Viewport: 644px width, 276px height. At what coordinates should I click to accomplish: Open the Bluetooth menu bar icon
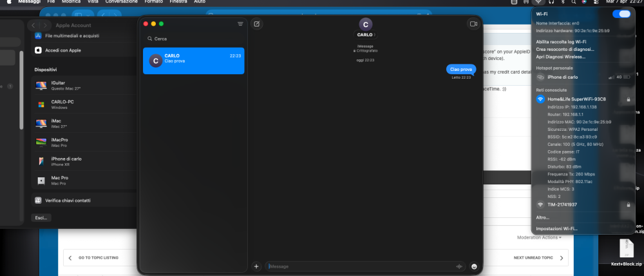click(x=563, y=2)
